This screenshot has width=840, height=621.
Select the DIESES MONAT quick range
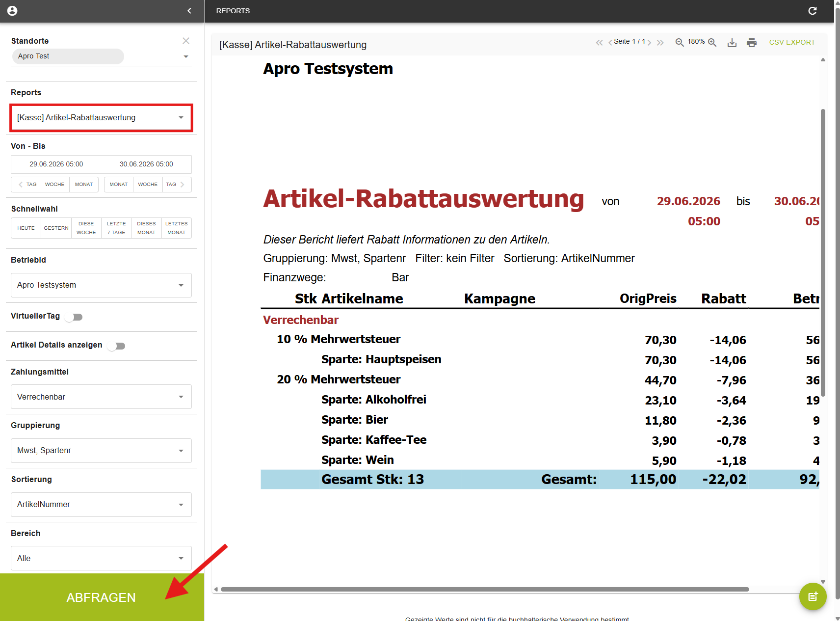tap(146, 228)
